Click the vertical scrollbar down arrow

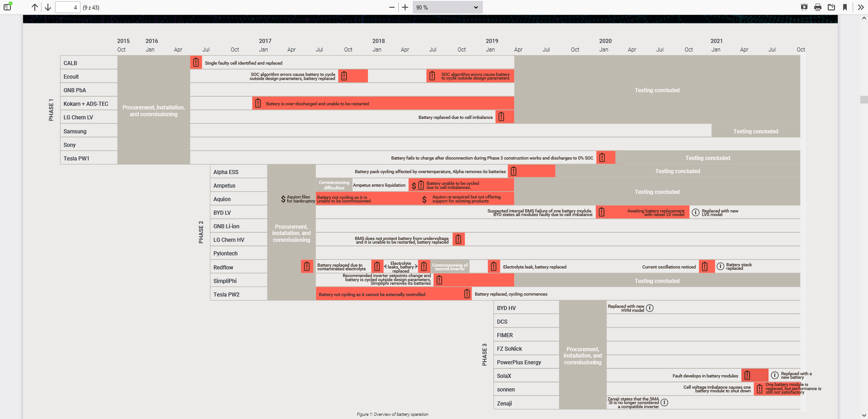tap(864, 415)
